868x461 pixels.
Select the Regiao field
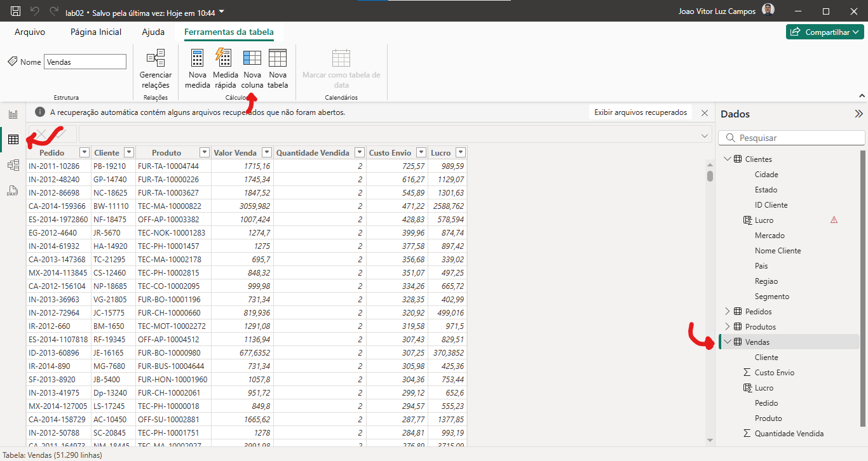[x=766, y=281]
